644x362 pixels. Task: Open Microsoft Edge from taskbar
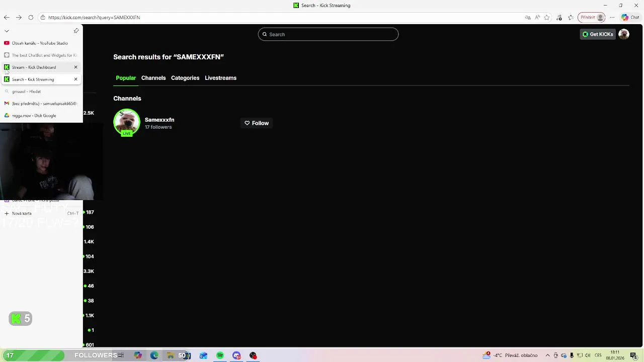click(x=154, y=355)
